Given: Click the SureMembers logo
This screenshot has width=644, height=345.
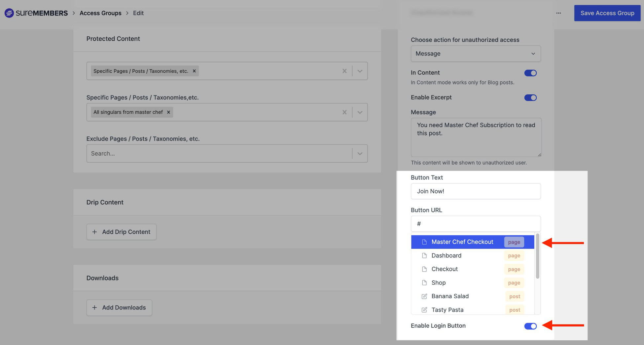Looking at the screenshot, I should (36, 13).
